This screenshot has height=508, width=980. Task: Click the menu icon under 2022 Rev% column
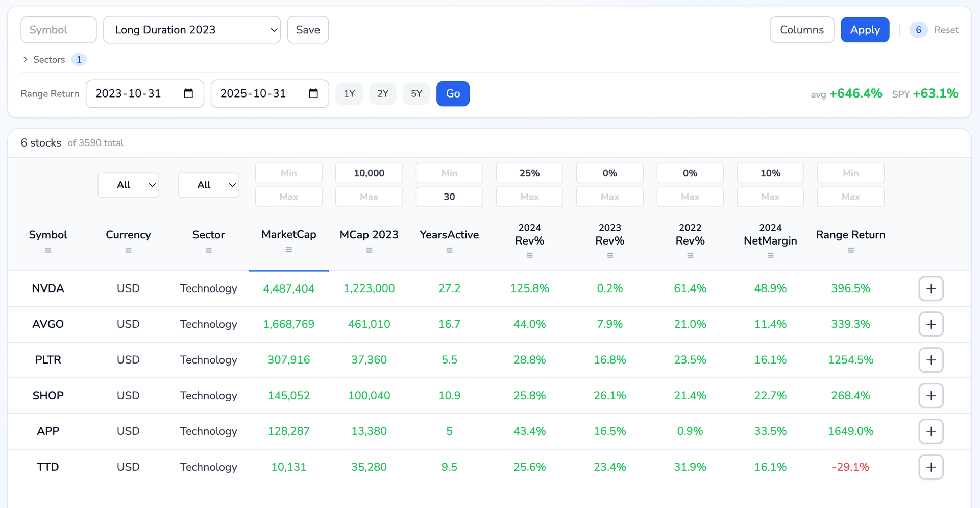click(x=690, y=255)
